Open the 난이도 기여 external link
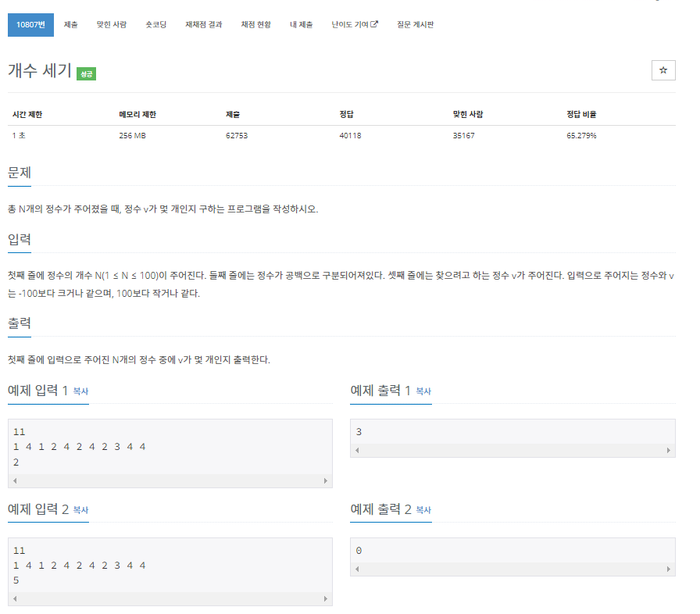Viewport: 700px width, 614px height. (x=355, y=25)
